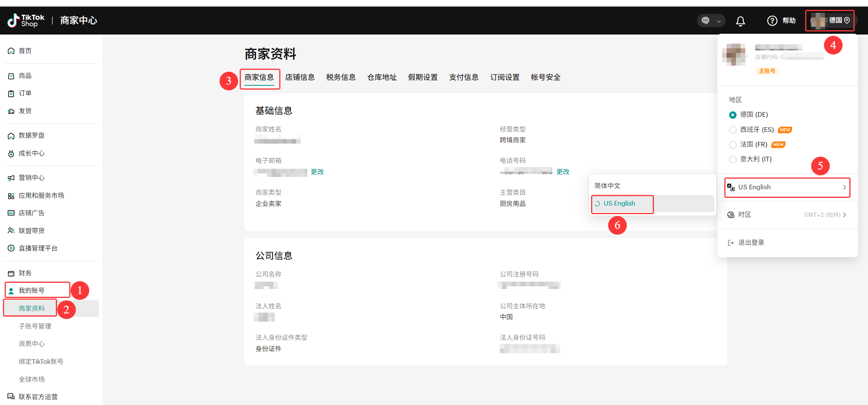The width and height of the screenshot is (868, 405).
Task: Select the 法国 (FR) region radio button
Action: click(x=733, y=145)
